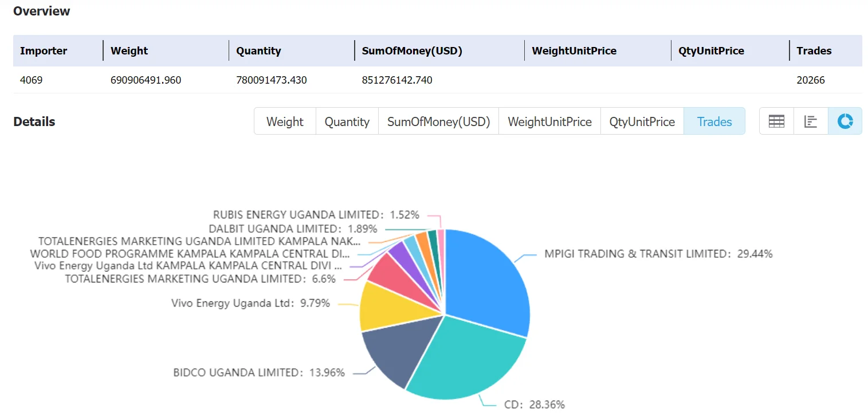Switch to WeightUnitPrice tab
Screen dimensions: 868x416
point(550,121)
